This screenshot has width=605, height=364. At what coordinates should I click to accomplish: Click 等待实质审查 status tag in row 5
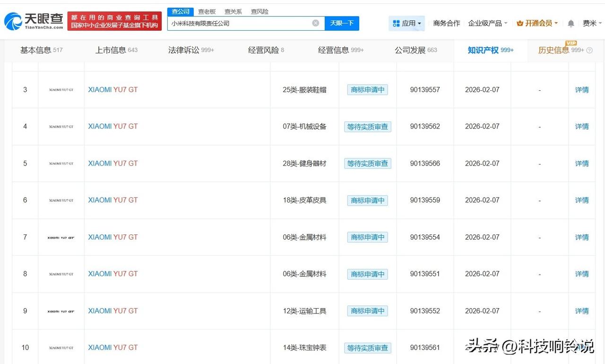[368, 164]
